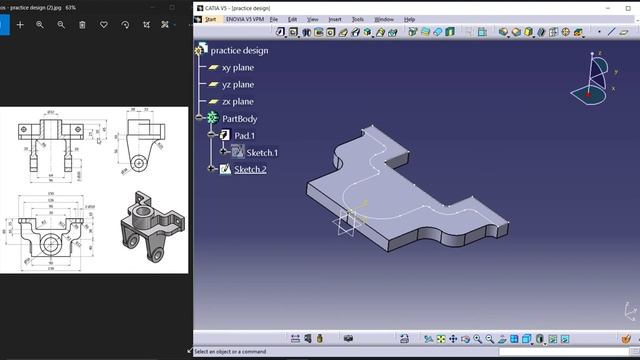Open the Edit menu

[293, 19]
